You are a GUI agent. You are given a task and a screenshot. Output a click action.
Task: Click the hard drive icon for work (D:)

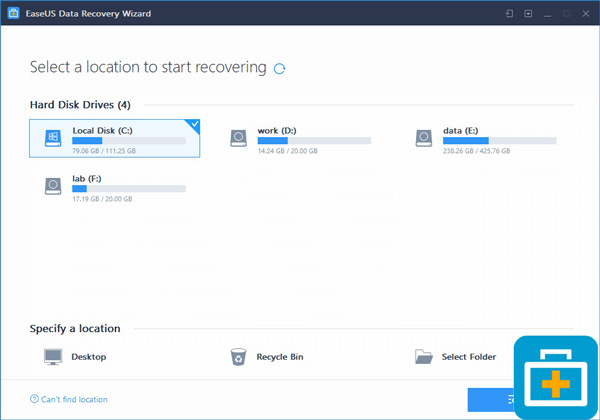pos(238,138)
